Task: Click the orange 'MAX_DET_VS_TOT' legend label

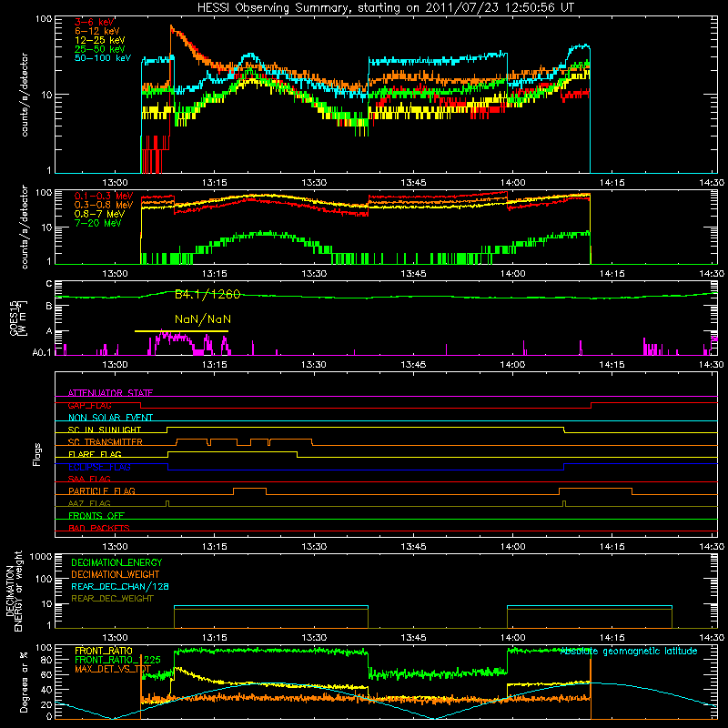Action: [x=113, y=669]
